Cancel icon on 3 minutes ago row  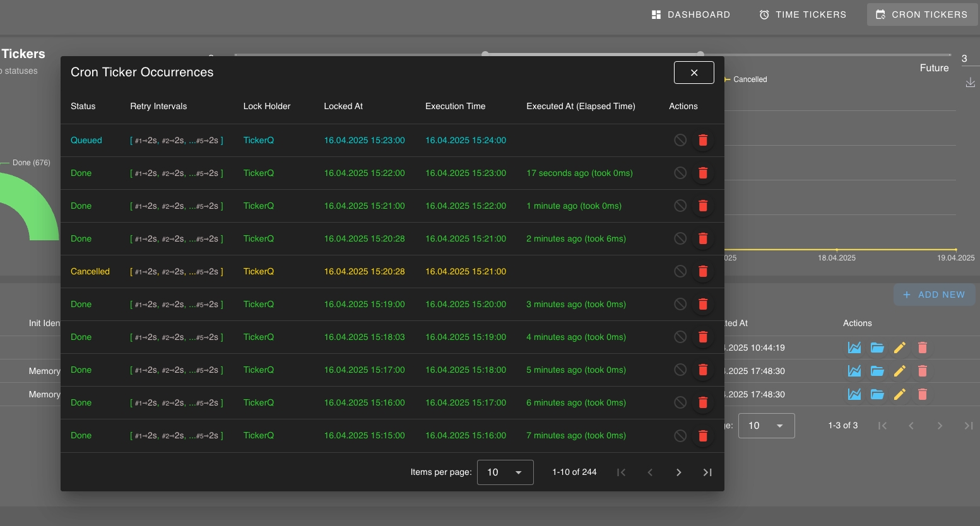[680, 304]
